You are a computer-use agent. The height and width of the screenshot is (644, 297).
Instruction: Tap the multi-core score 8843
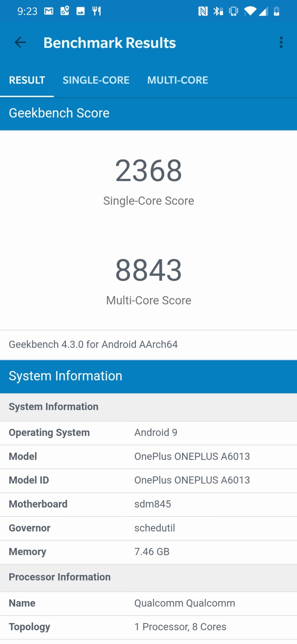[148, 270]
